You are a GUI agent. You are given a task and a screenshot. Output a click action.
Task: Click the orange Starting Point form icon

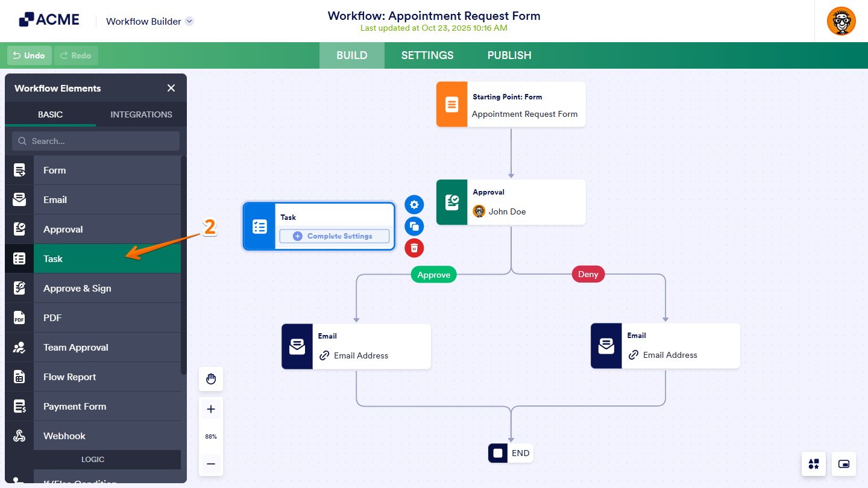(451, 104)
